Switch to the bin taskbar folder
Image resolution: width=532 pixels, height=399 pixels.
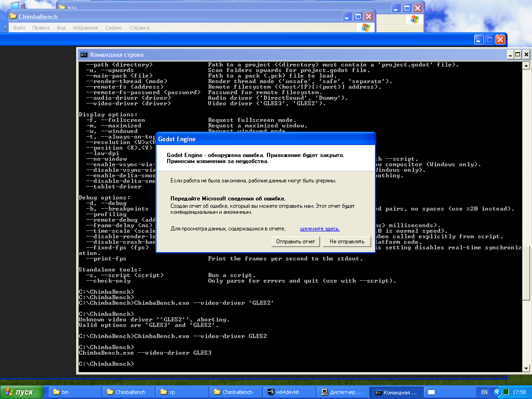[x=75, y=392]
